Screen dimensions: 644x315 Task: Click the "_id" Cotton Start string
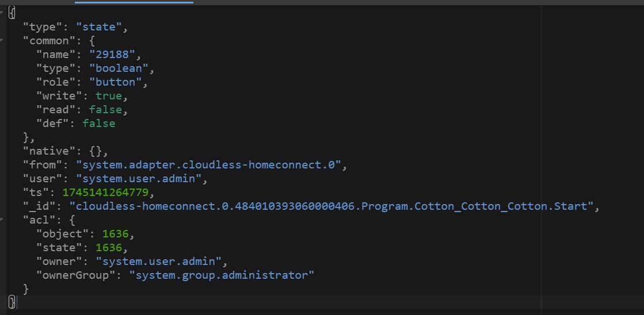click(331, 206)
